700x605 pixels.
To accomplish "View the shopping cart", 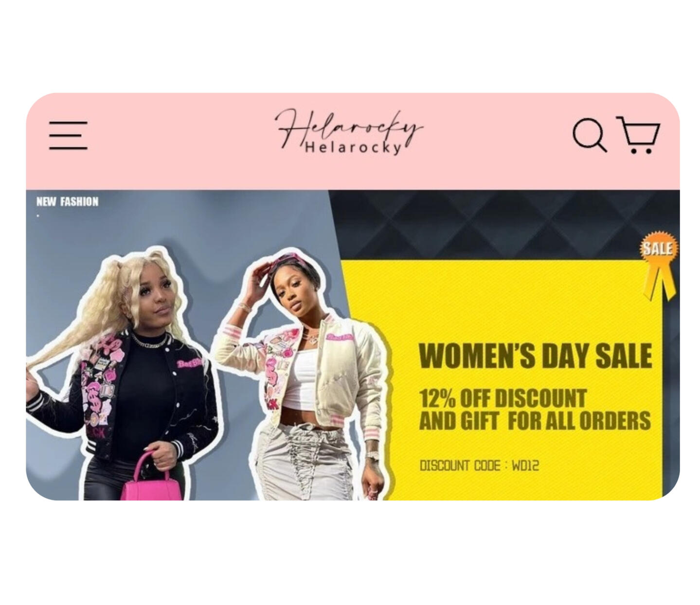I will click(x=638, y=135).
